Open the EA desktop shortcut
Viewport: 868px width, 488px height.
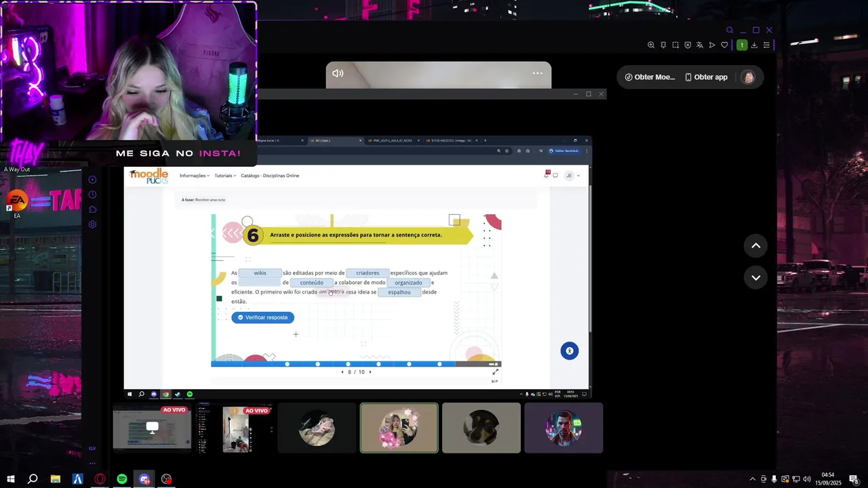pos(17,203)
